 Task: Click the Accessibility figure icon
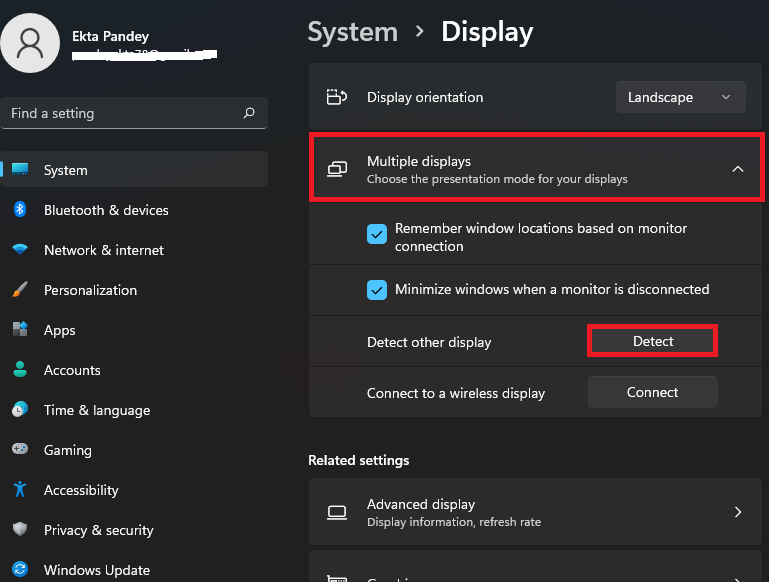20,490
